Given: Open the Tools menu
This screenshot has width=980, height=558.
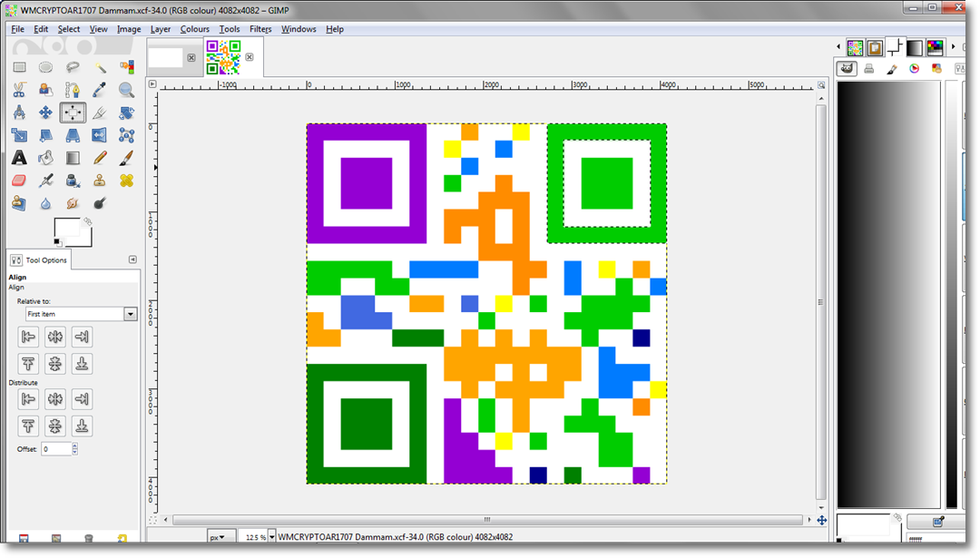Looking at the screenshot, I should click(229, 29).
